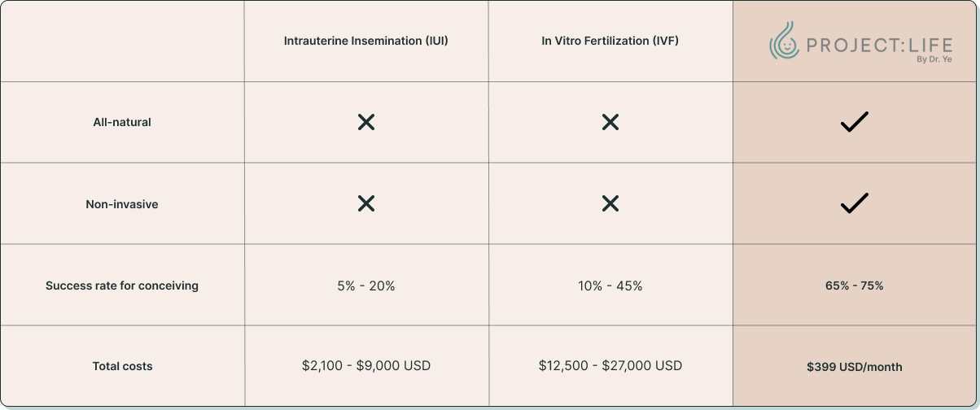Click the 5% - 20% IUI success rate
The height and width of the screenshot is (410, 980).
coord(366,286)
